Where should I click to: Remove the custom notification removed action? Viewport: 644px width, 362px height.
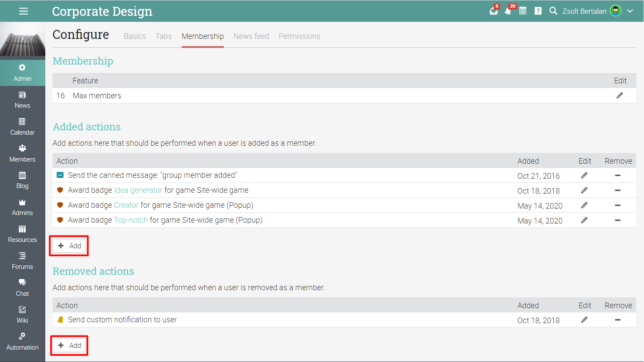[x=618, y=320]
